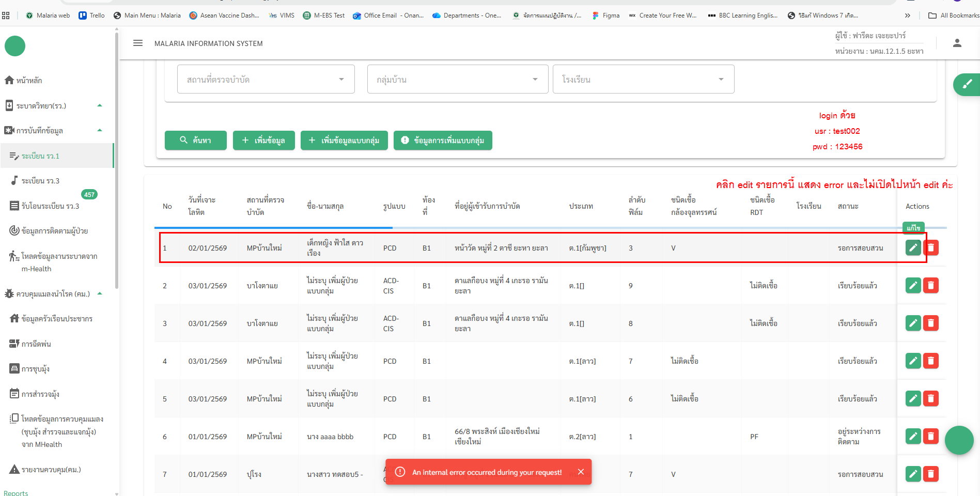The height and width of the screenshot is (496, 980).
Task: Click the edit pencil icon for row 6
Action: tap(913, 437)
